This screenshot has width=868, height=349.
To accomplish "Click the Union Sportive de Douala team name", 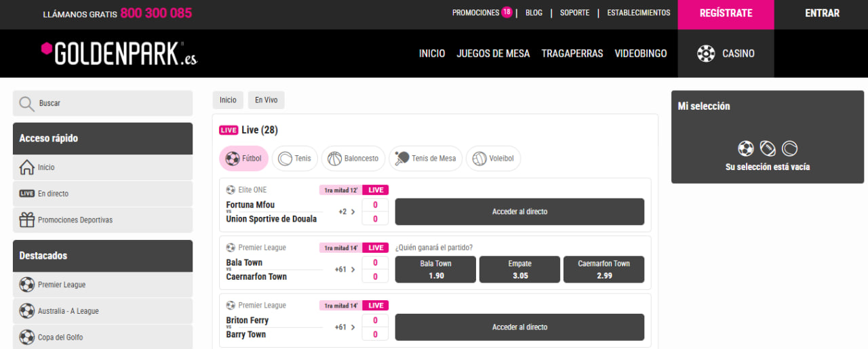I will pos(271,219).
